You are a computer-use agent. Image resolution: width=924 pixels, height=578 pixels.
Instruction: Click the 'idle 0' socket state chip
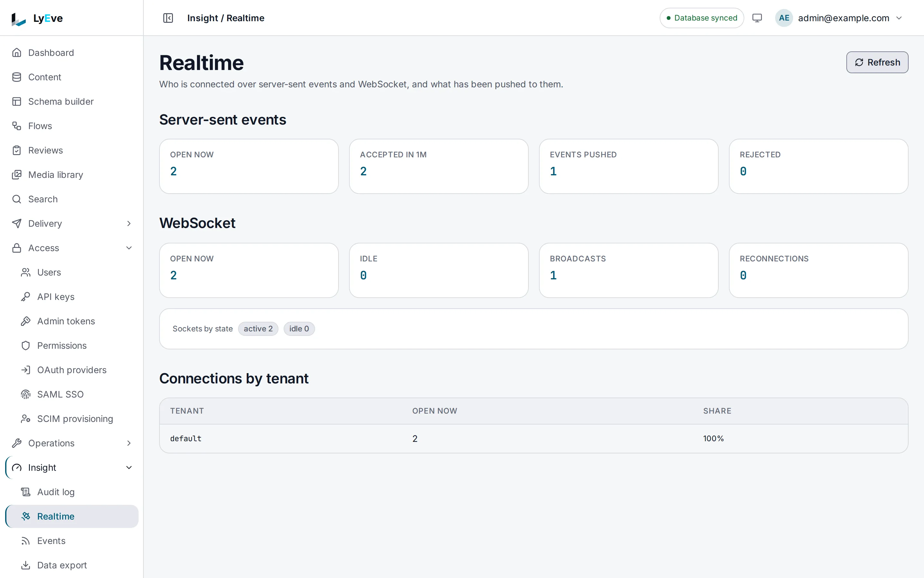[x=299, y=329]
